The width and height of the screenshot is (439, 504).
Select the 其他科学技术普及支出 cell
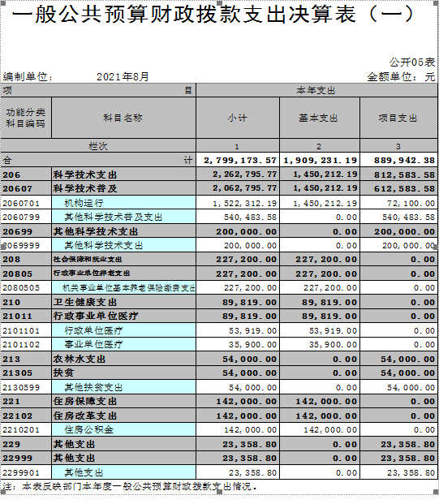click(123, 217)
